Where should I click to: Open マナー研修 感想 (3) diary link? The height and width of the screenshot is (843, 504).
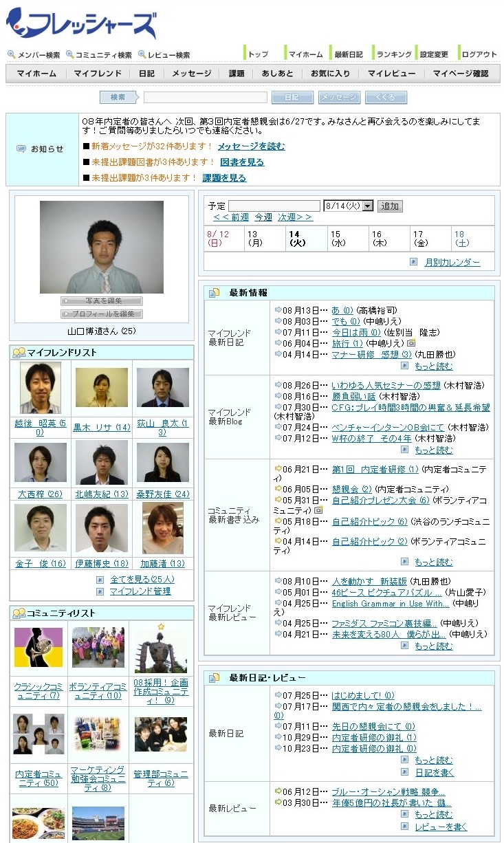[x=371, y=354]
